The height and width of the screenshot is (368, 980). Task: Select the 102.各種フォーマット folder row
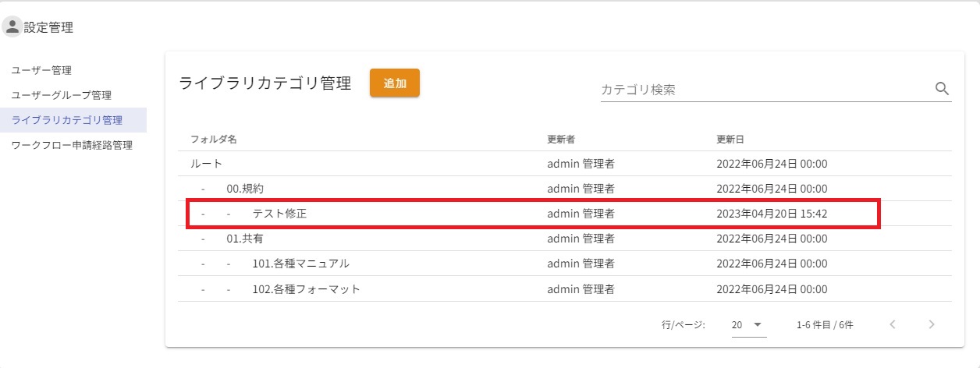(x=306, y=288)
